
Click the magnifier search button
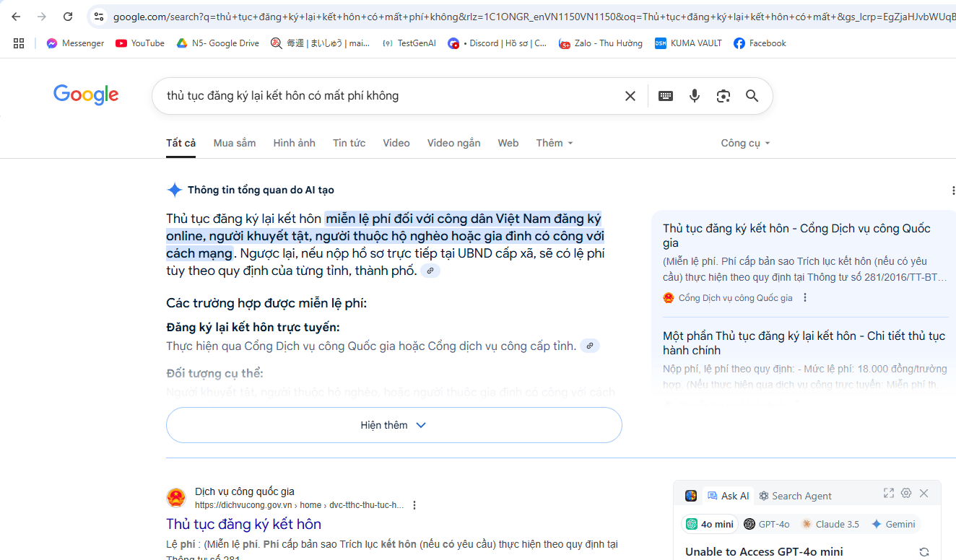pos(752,96)
